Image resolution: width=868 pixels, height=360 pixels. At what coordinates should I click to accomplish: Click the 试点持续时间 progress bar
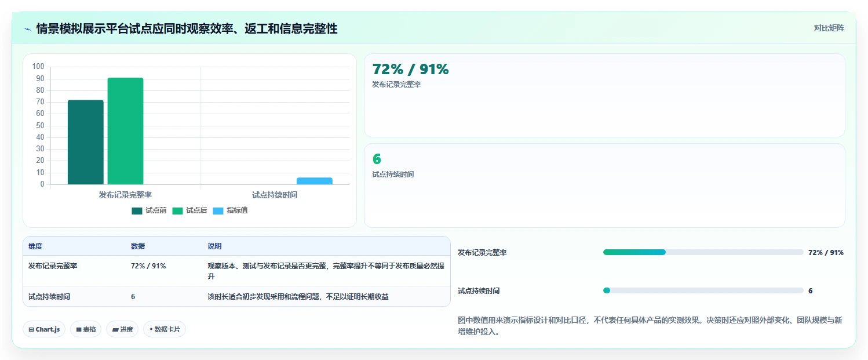703,290
